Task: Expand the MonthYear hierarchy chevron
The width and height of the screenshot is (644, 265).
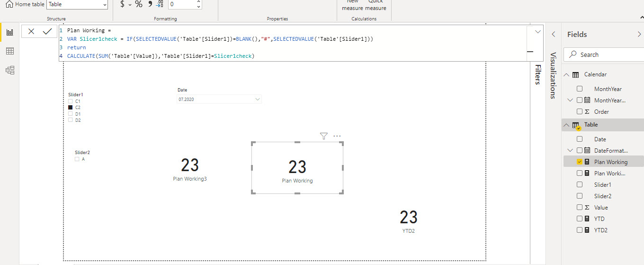Action: [570, 100]
